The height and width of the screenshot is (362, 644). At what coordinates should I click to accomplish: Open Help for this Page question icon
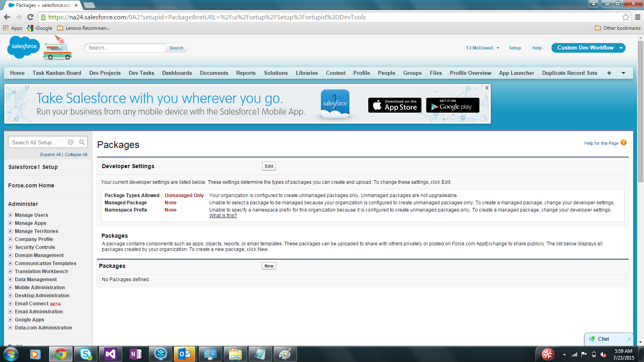point(623,142)
